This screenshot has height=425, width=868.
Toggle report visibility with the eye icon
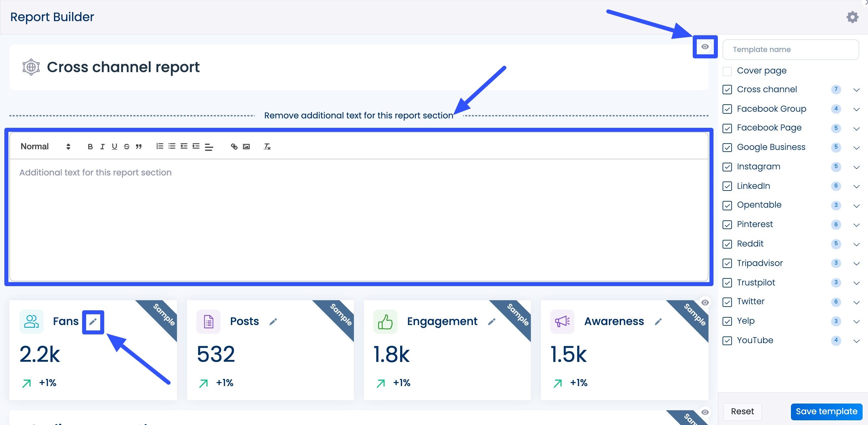[705, 48]
